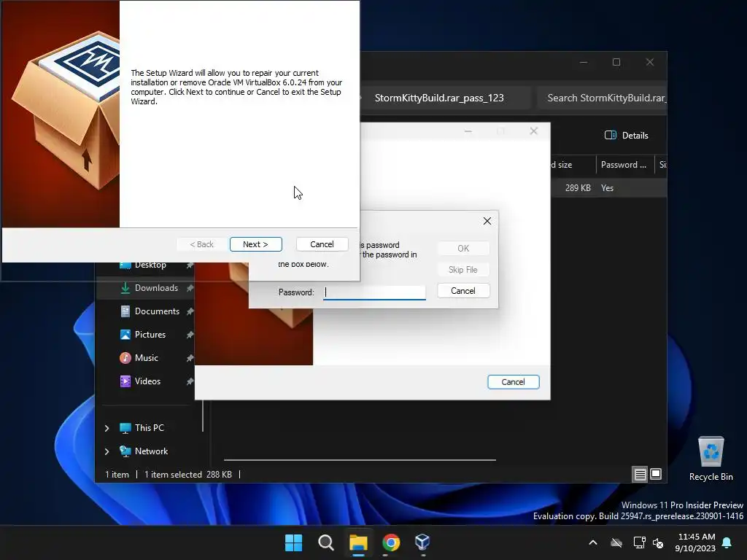Sort by the Password column header
Image resolution: width=747 pixels, height=560 pixels.
[x=624, y=165]
